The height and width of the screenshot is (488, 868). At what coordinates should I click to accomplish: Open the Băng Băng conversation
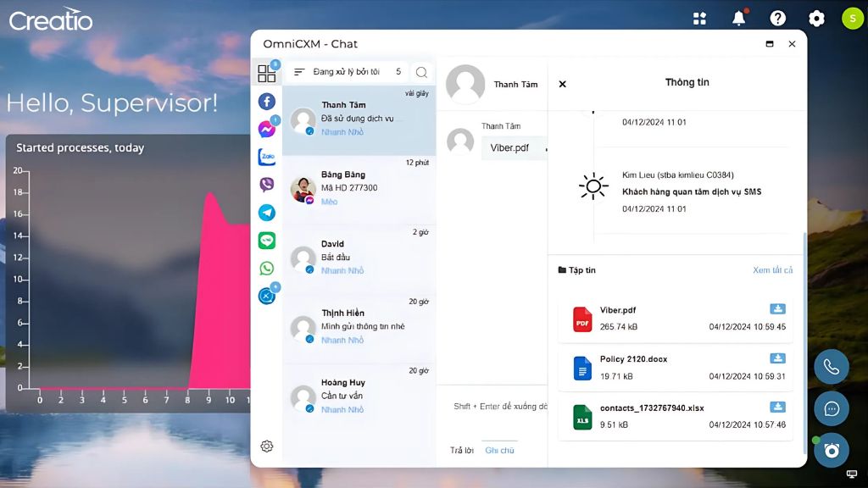coord(359,189)
